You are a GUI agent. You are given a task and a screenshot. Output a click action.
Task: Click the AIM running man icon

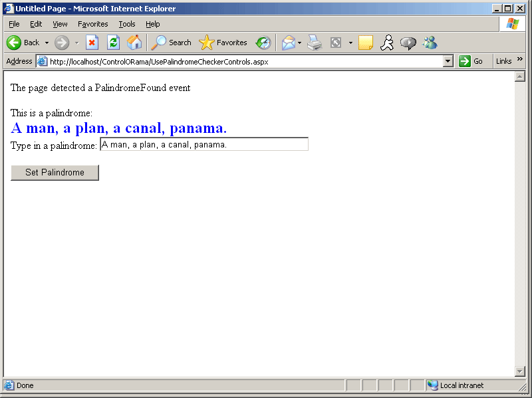point(387,43)
